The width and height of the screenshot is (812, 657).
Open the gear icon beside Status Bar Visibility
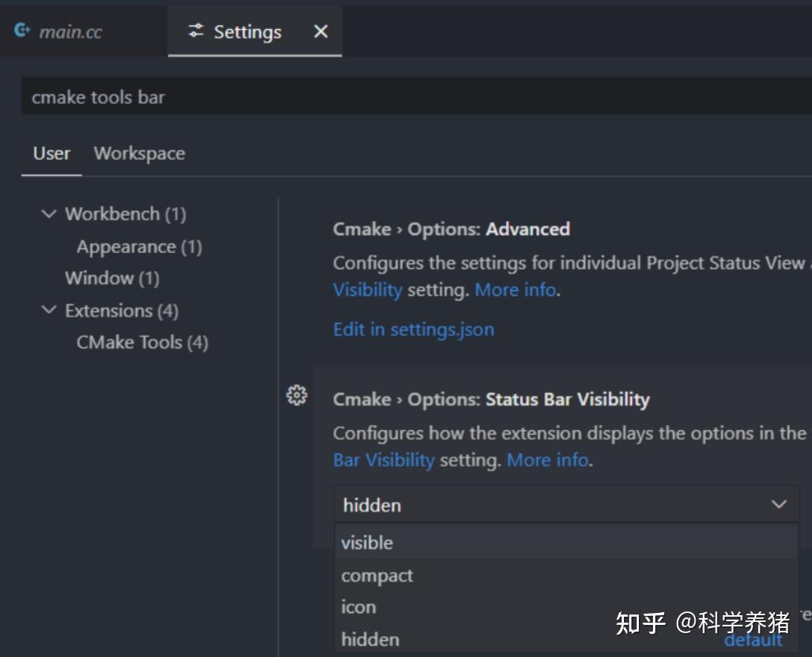(x=297, y=396)
